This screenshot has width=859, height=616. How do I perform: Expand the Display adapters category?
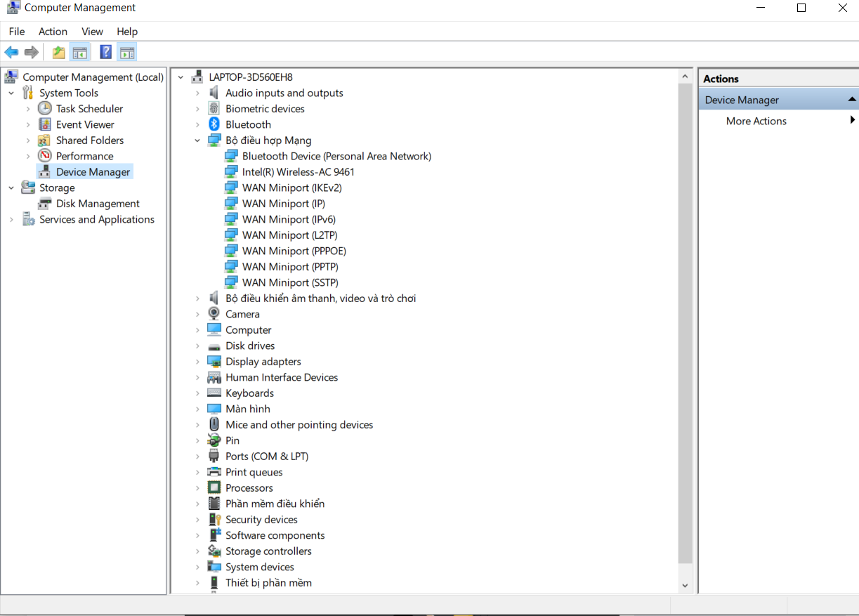click(198, 362)
